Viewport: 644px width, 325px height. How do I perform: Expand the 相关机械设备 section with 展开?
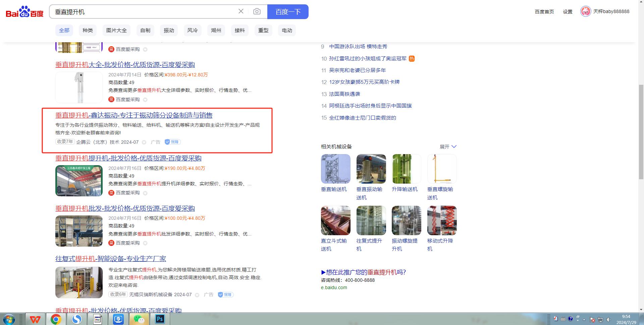pos(448,147)
